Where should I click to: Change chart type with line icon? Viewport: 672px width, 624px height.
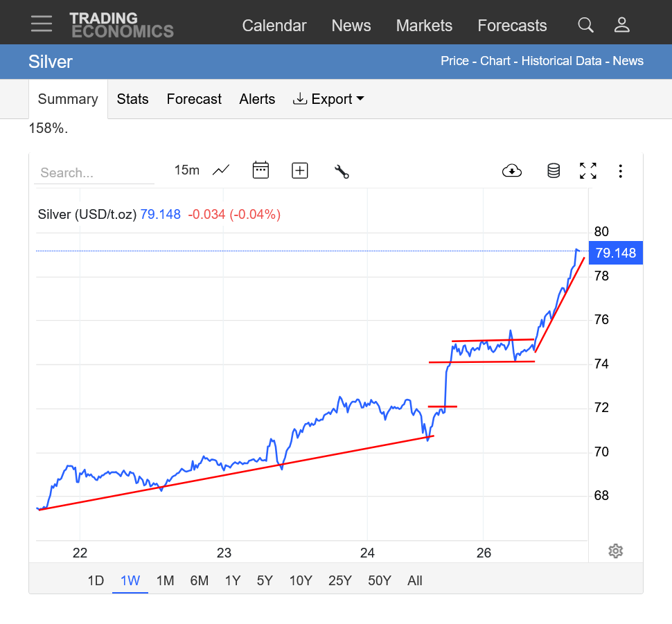click(221, 170)
